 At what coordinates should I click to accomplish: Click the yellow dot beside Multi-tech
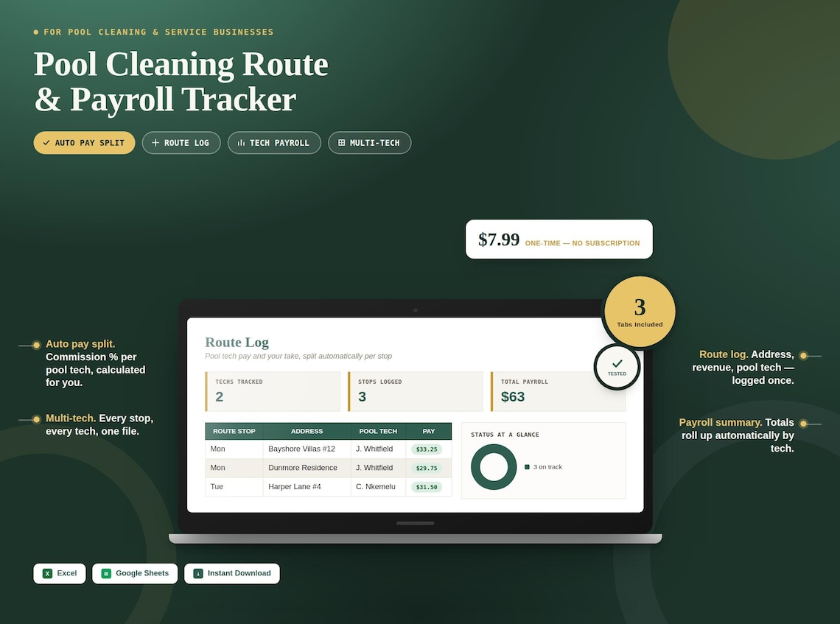pyautogui.click(x=36, y=419)
